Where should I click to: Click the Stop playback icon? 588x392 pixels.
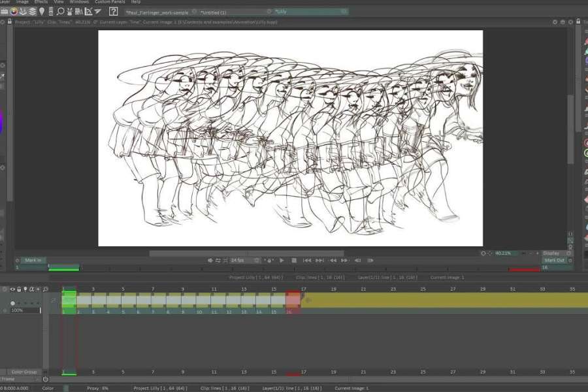point(294,259)
